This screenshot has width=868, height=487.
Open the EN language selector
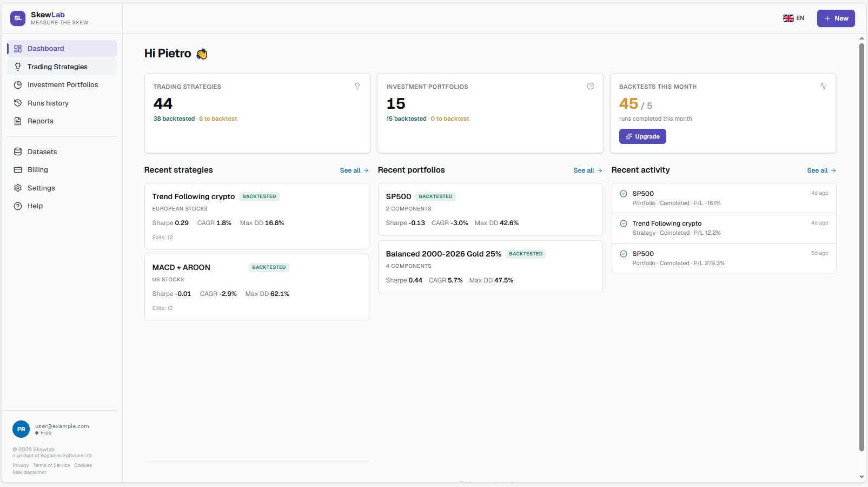coord(794,18)
